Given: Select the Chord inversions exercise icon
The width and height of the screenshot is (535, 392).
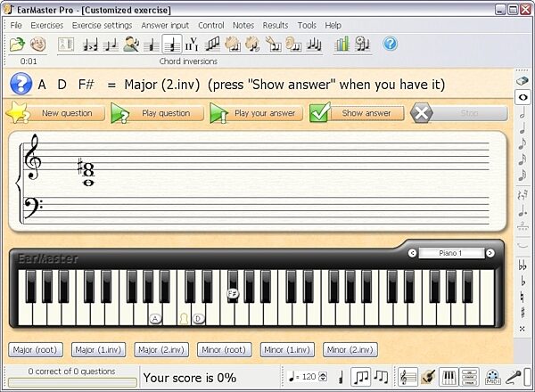Looking at the screenshot, I should point(172,45).
